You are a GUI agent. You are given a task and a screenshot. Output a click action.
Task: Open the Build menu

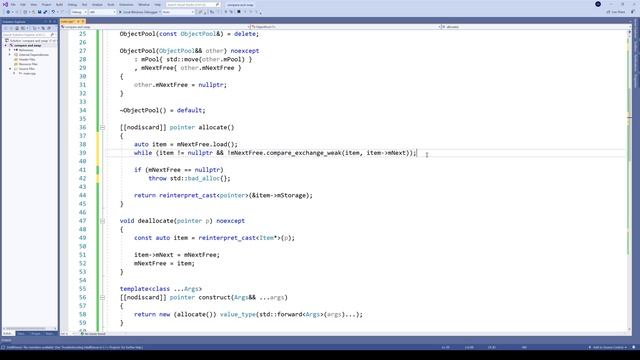(x=60, y=4)
